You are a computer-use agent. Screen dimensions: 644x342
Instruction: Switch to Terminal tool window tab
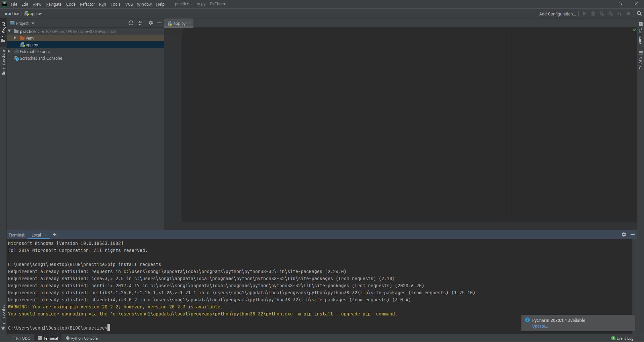(48, 338)
